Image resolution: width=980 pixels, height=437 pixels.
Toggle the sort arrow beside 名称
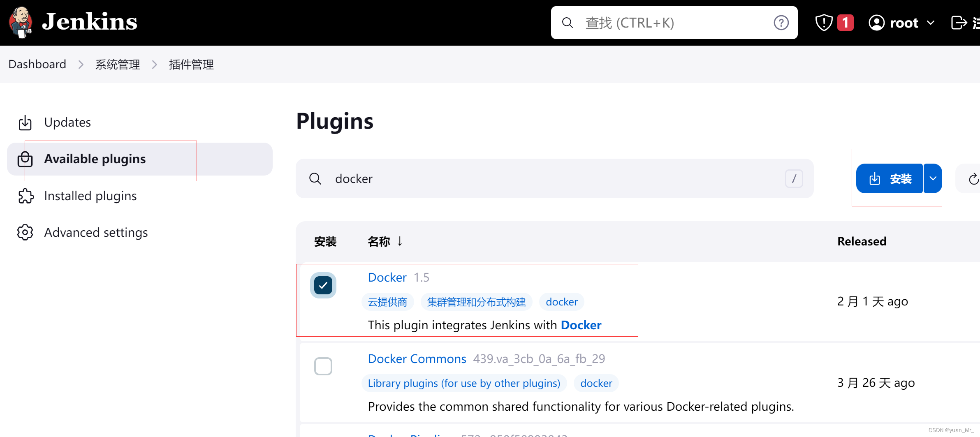pos(400,241)
